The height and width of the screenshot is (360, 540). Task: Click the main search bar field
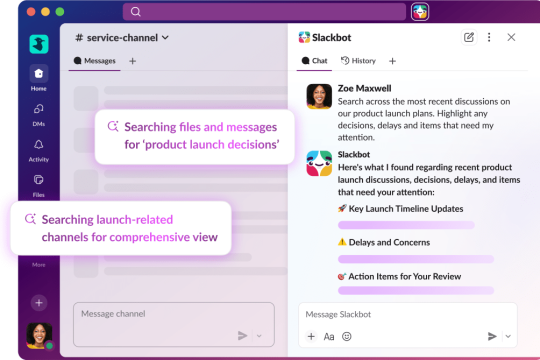coord(264,12)
